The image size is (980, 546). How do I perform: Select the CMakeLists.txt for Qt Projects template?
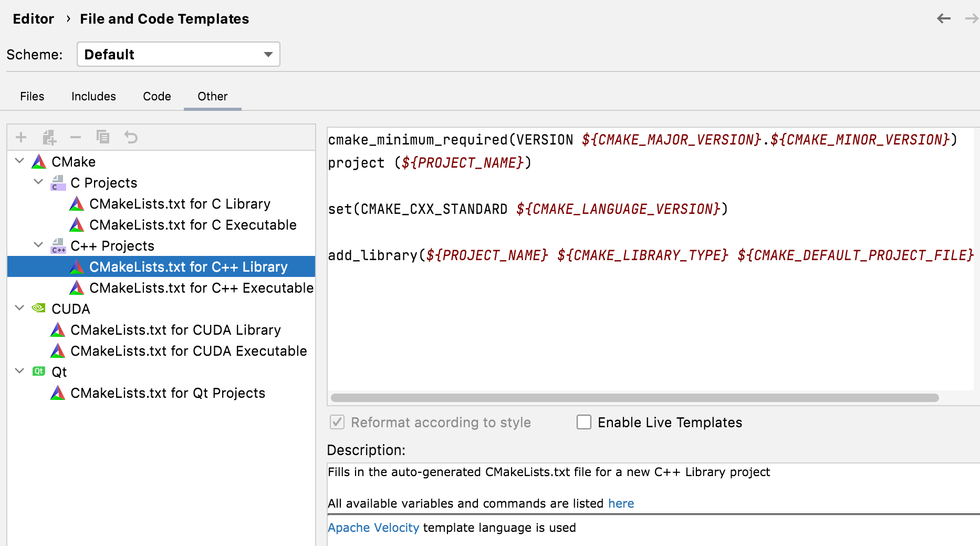coord(168,393)
